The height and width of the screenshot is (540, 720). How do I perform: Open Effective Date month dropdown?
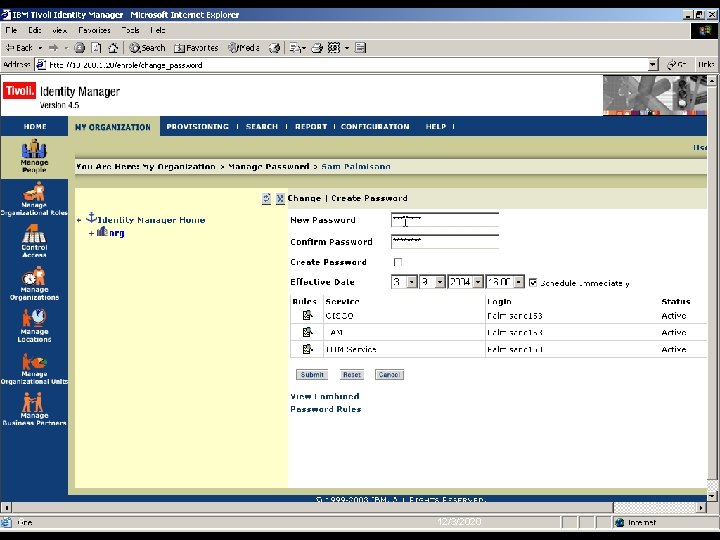(412, 281)
